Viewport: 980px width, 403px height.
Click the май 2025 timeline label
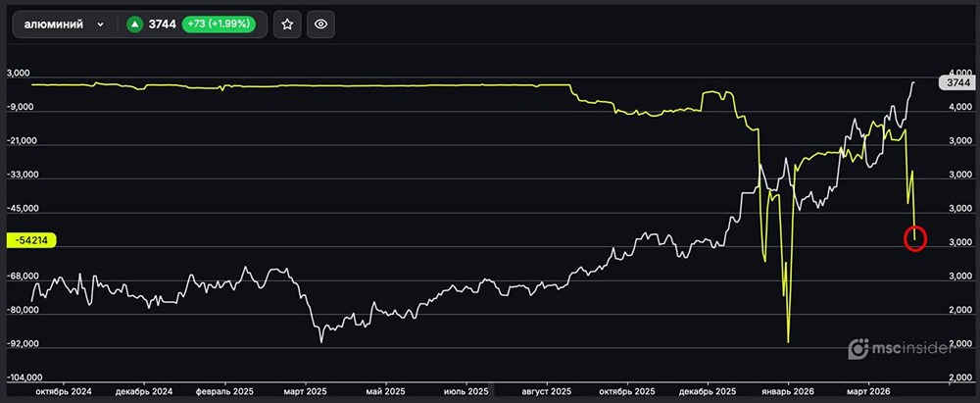tap(387, 391)
